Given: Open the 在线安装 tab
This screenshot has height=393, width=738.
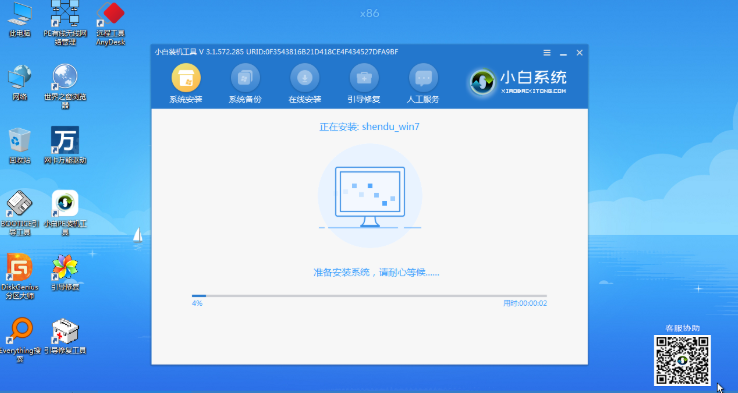Looking at the screenshot, I should 305,84.
